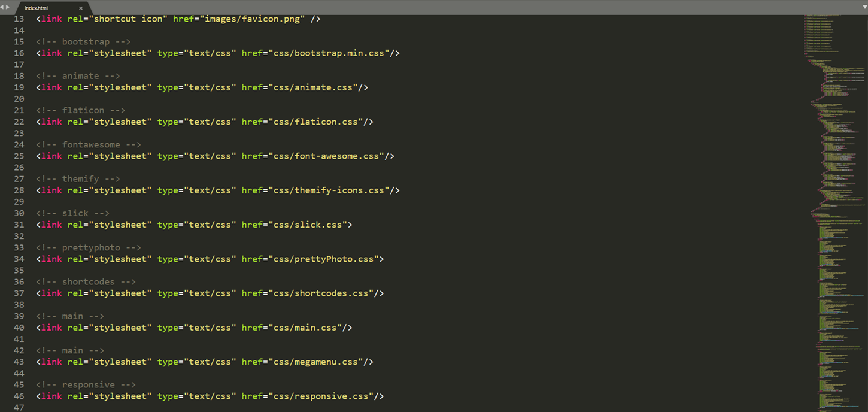The width and height of the screenshot is (868, 412).
Task: Click "css/animate.css" path
Action: pos(313,87)
